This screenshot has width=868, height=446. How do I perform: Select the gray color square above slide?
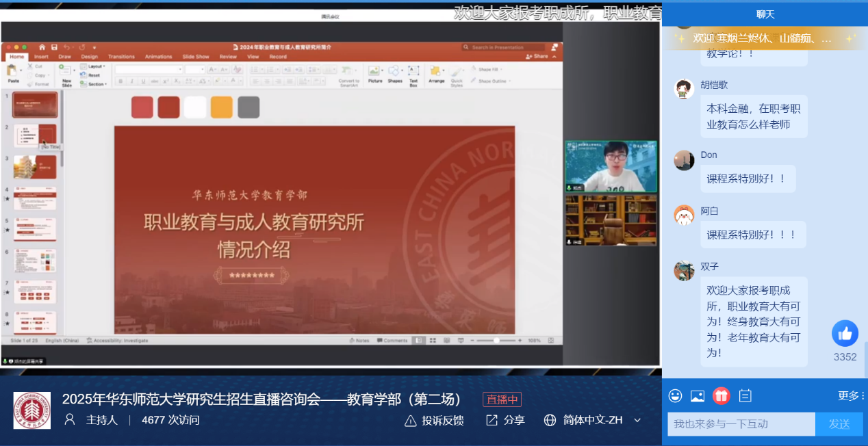coord(248,107)
